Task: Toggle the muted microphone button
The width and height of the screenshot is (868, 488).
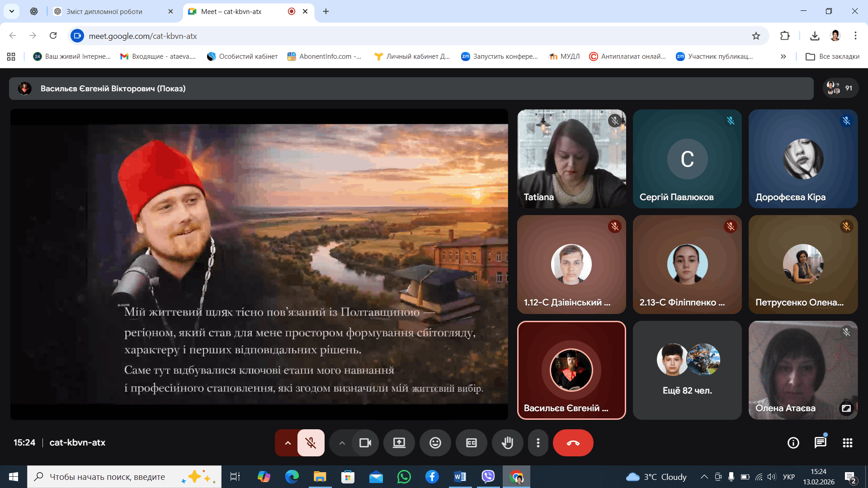Action: click(311, 443)
